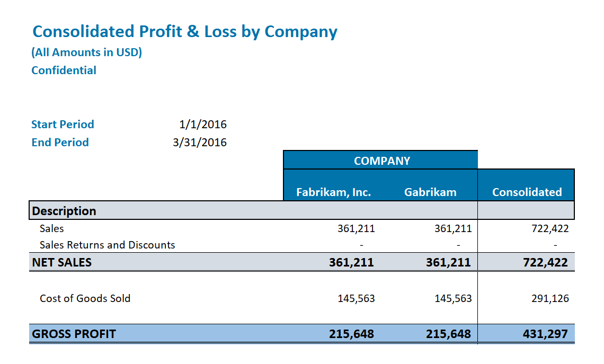
Task: Select the Consolidated GROSS PROFIT 431,297
Action: click(x=545, y=334)
